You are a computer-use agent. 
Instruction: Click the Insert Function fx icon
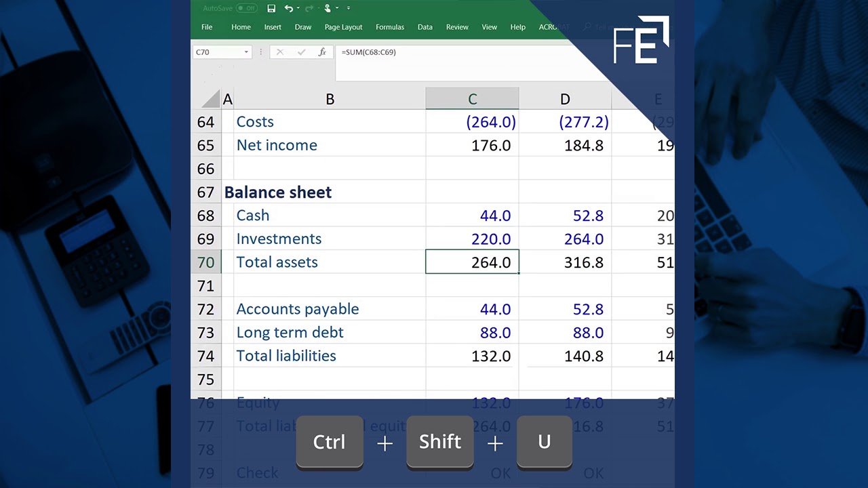[322, 52]
